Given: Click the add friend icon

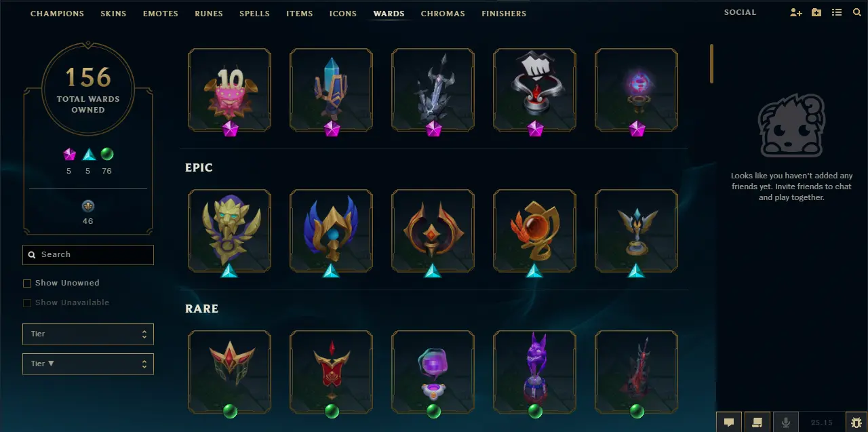Looking at the screenshot, I should point(796,13).
